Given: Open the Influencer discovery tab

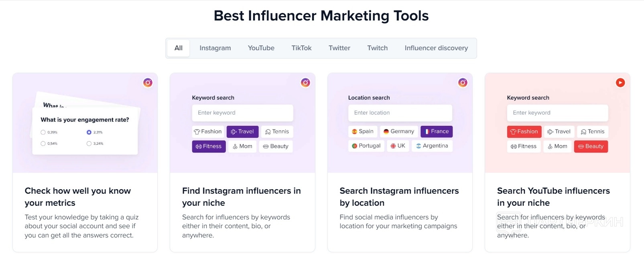Looking at the screenshot, I should (x=436, y=48).
